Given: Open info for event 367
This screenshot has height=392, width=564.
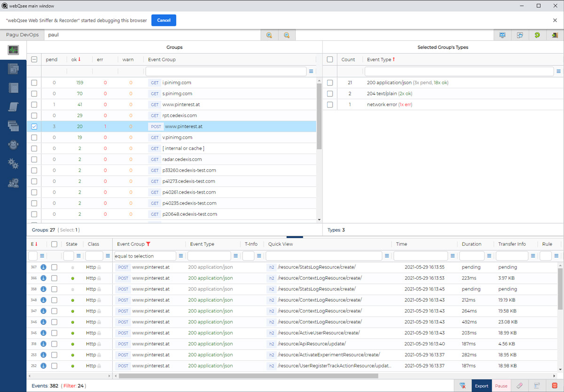Looking at the screenshot, I should tap(44, 267).
